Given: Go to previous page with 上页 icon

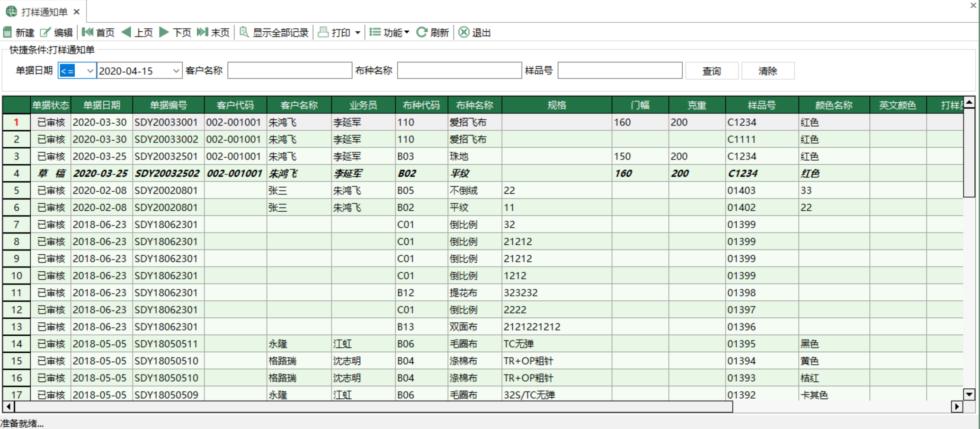Looking at the screenshot, I should [x=126, y=32].
